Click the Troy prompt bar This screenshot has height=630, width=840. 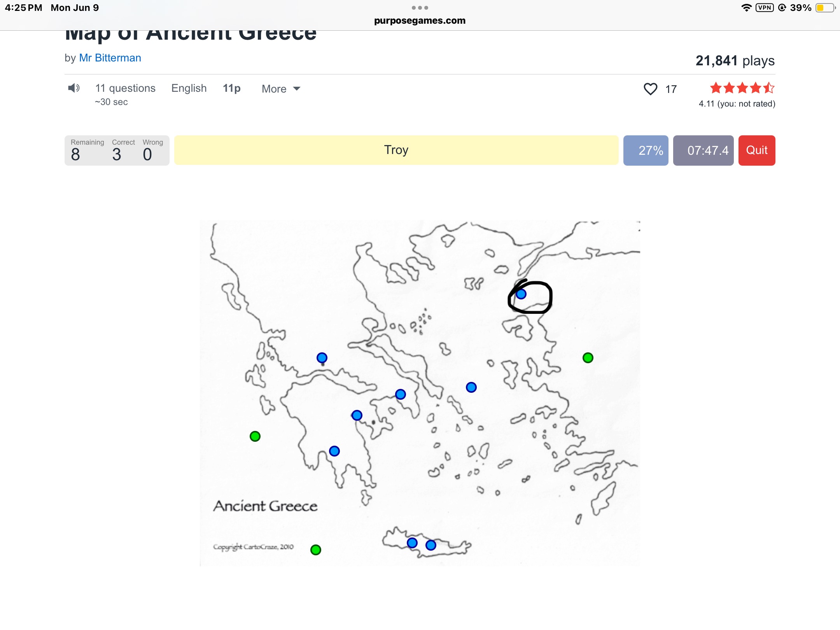[396, 150]
